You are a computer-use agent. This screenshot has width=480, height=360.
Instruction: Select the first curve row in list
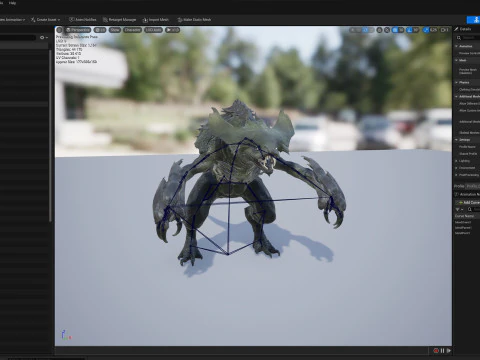463,222
